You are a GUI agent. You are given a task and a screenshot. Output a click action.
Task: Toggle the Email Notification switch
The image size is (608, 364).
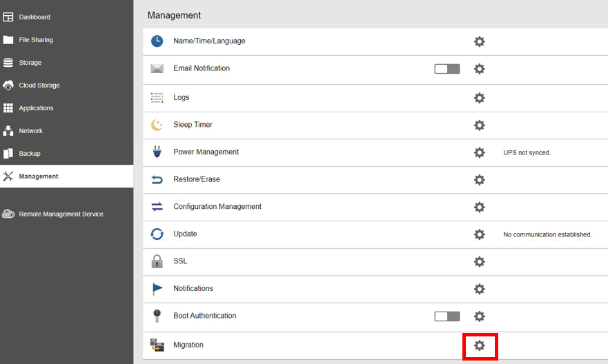(447, 69)
